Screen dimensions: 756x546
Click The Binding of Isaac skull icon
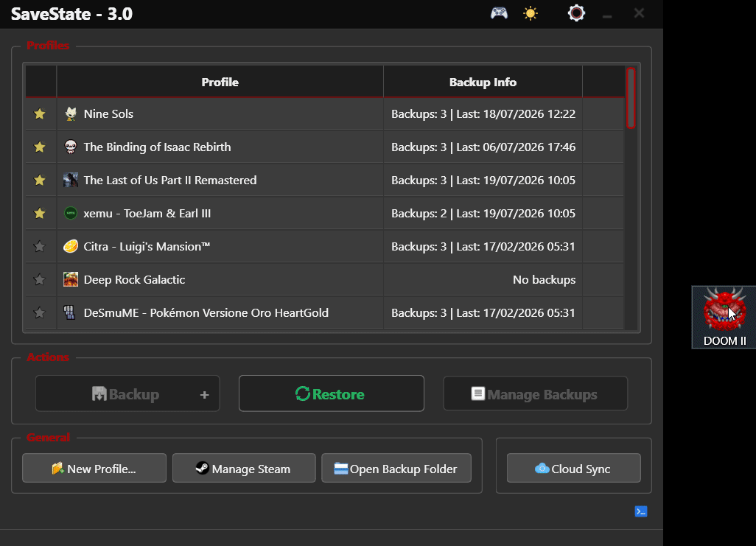pyautogui.click(x=71, y=147)
